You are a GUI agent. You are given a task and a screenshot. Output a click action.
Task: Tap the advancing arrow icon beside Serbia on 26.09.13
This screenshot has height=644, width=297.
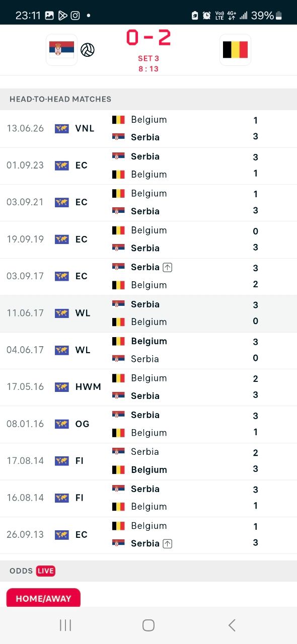(x=168, y=543)
